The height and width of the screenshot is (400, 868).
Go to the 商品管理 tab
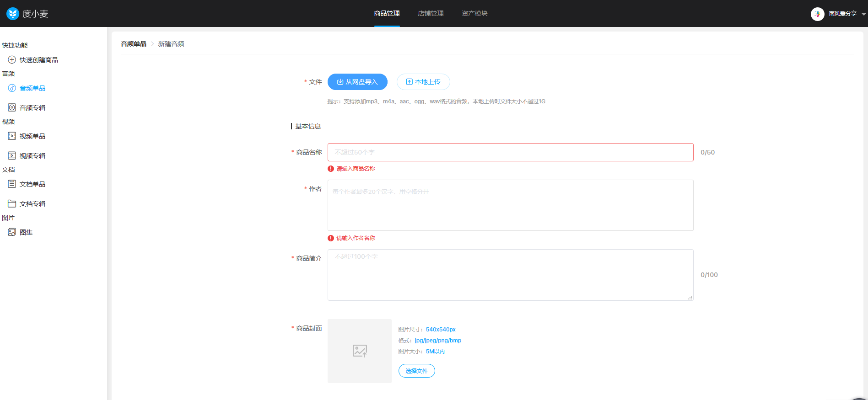tap(387, 14)
